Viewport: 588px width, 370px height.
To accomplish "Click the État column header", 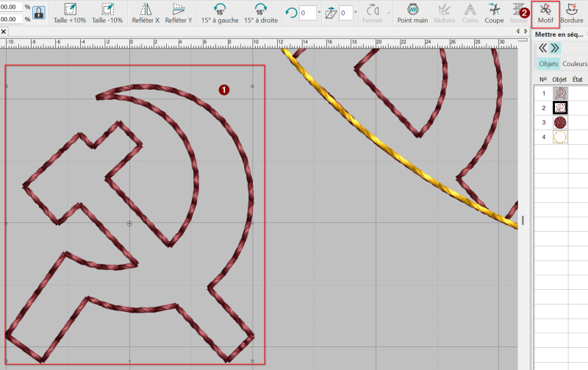I will (x=578, y=79).
